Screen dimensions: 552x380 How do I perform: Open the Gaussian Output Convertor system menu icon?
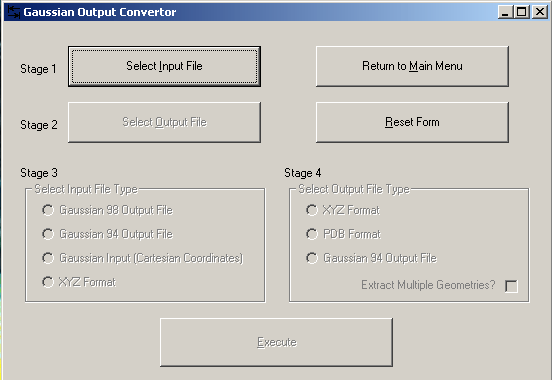point(13,12)
